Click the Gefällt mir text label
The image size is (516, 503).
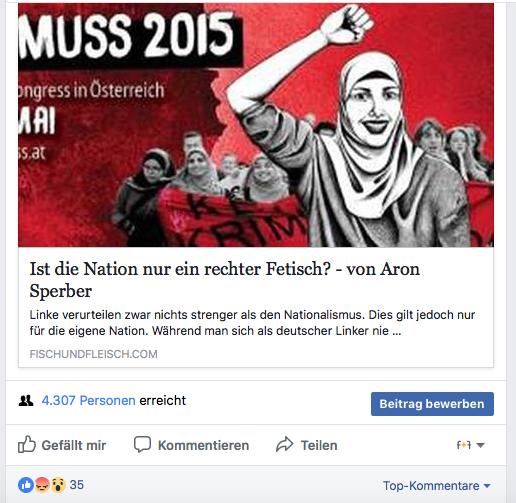(x=74, y=445)
